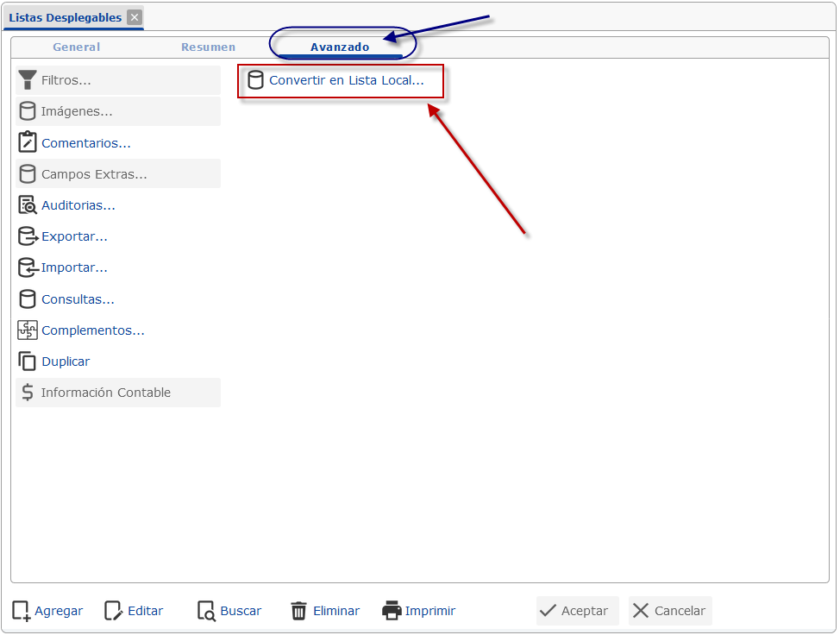Click the cylinder icon beside Campos Extras
This screenshot has height=635, width=840.
[28, 174]
